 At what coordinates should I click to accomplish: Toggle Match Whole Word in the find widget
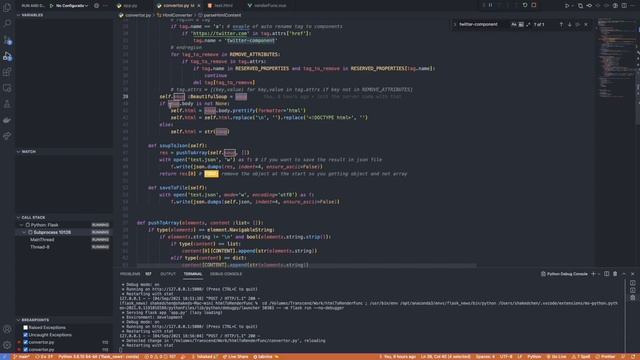pos(521,24)
